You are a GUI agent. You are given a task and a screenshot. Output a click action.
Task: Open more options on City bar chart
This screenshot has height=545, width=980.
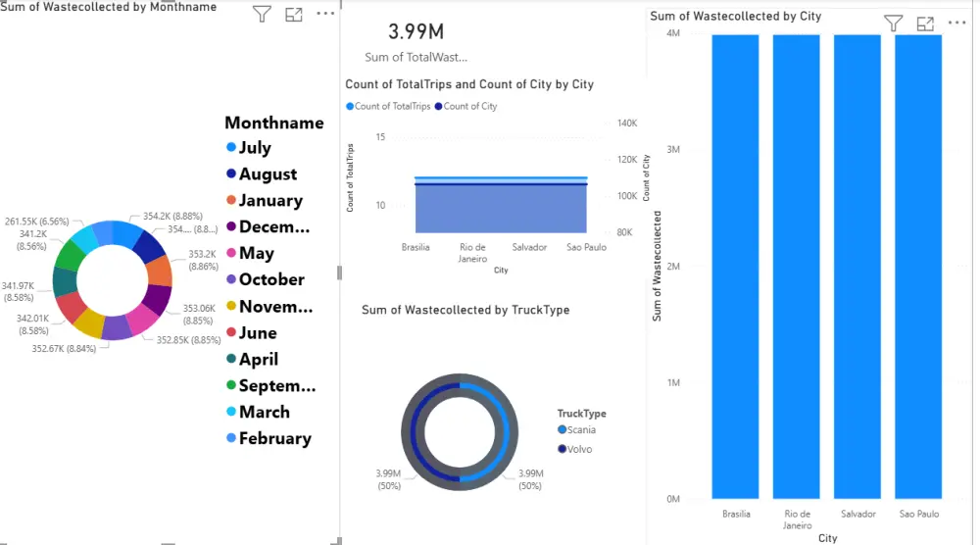tap(956, 23)
